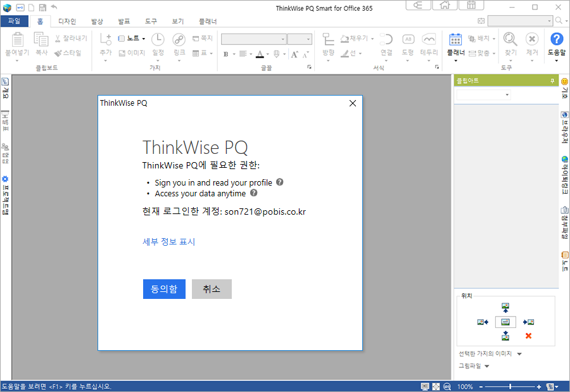The height and width of the screenshot is (392, 570).
Task: Click the 붙여넣기 (Paste) clipboard icon
Action: [x=17, y=40]
